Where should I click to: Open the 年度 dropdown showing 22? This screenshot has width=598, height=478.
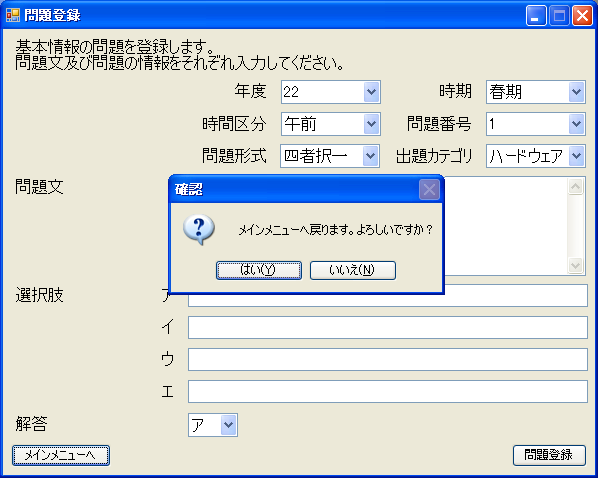pos(331,92)
